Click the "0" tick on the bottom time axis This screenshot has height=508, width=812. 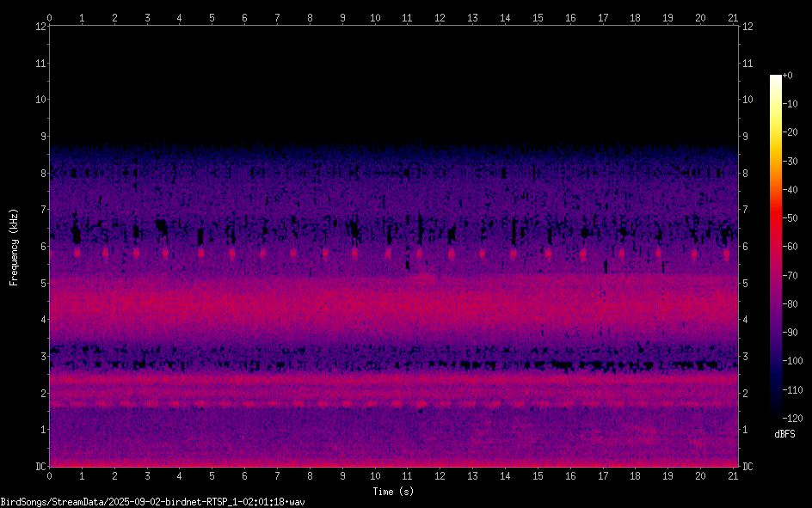tap(49, 476)
